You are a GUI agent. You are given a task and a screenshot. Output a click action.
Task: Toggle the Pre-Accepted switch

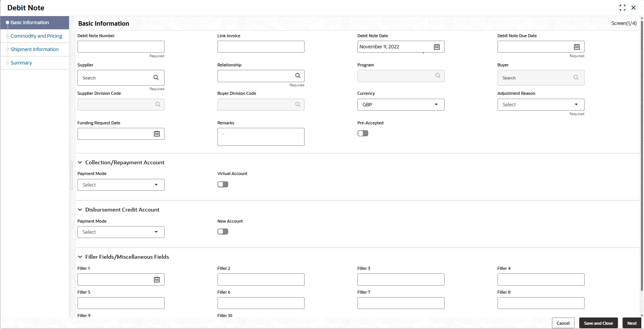pos(363,133)
